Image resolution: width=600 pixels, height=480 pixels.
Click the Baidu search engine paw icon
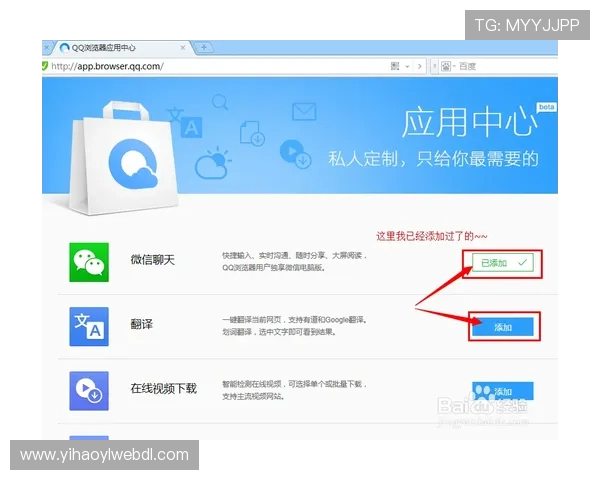coord(446,67)
